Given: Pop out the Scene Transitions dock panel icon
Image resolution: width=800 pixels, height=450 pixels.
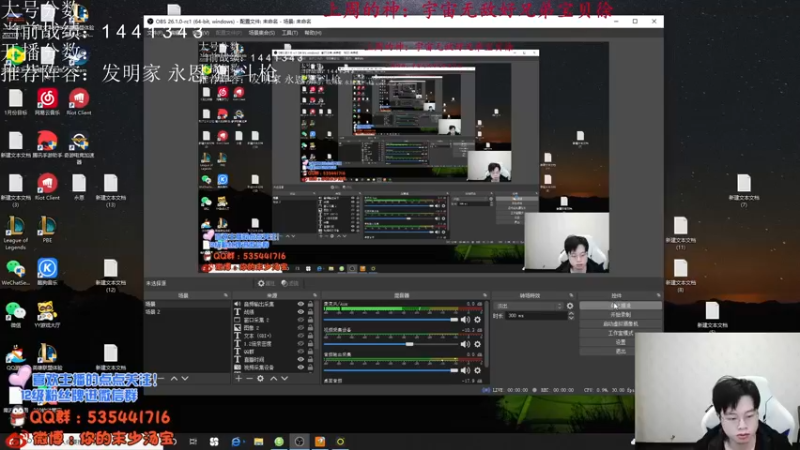Looking at the screenshot, I should tap(571, 295).
